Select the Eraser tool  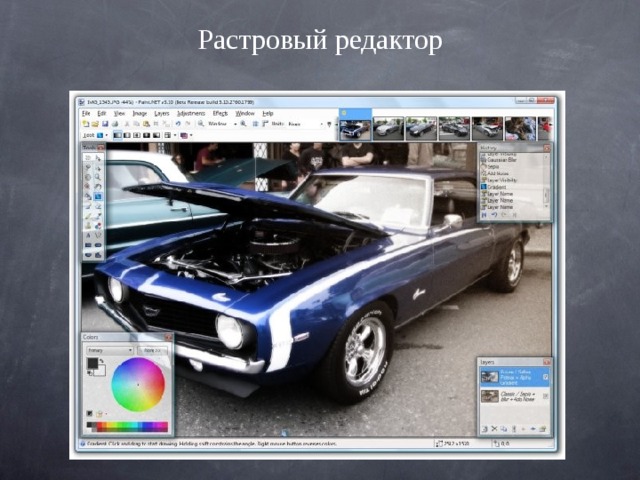coord(98,206)
